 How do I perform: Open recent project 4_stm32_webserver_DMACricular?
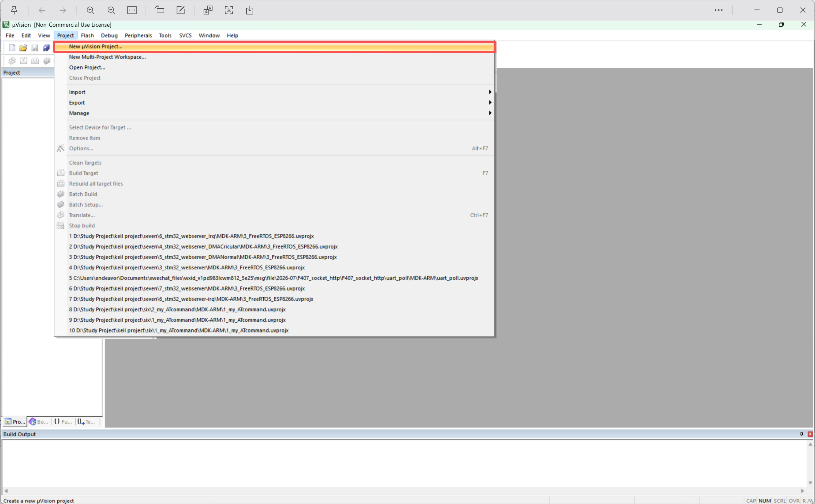click(x=274, y=246)
